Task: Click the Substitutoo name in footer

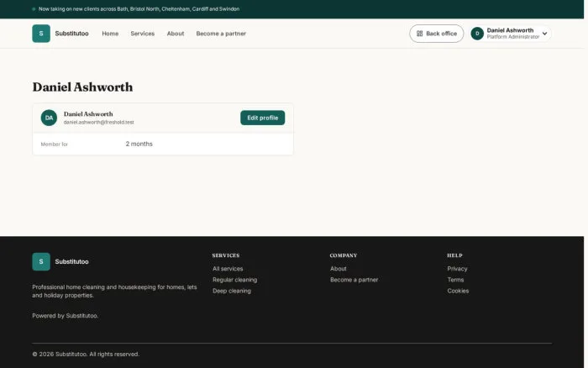Action: (71, 261)
